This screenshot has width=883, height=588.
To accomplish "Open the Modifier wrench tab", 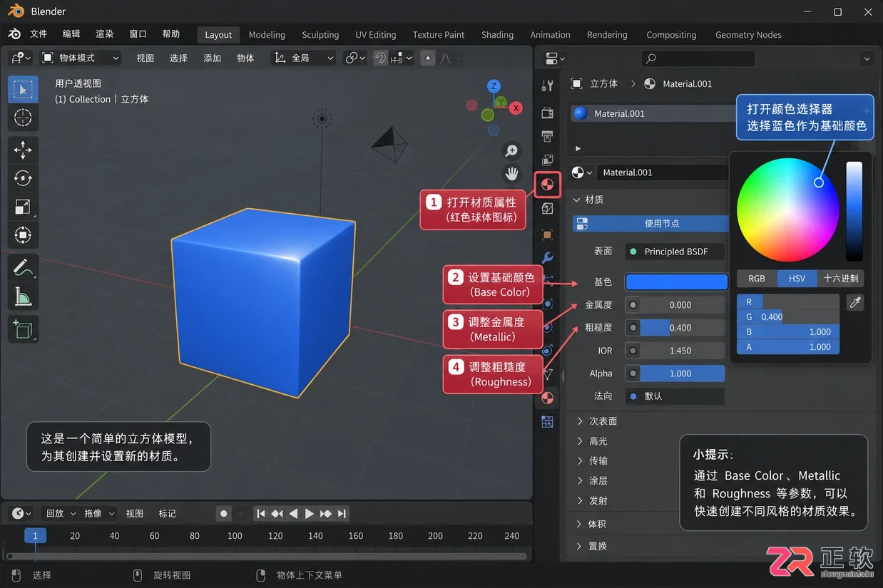I will (548, 258).
